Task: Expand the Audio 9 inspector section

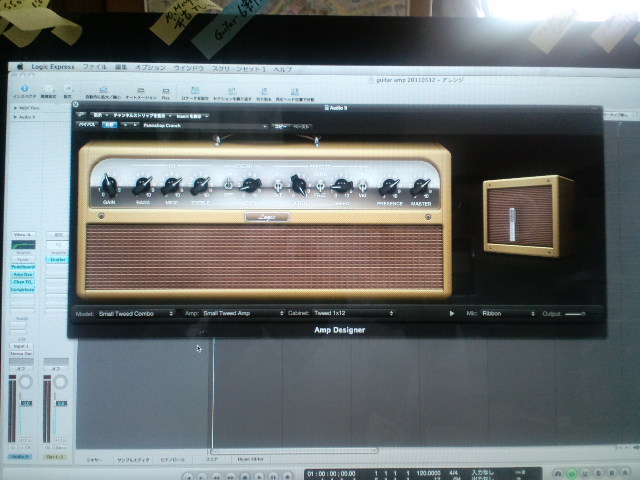Action: coord(16,117)
